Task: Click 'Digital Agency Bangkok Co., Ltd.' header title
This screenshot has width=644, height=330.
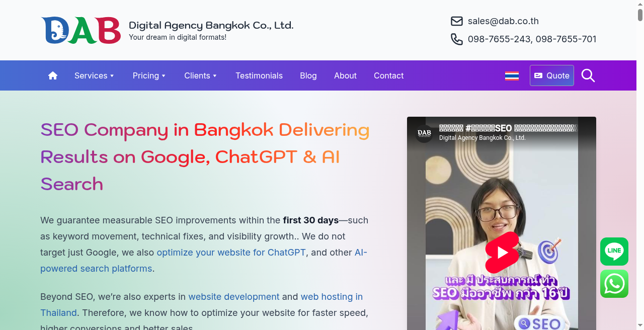Action: coord(211,25)
